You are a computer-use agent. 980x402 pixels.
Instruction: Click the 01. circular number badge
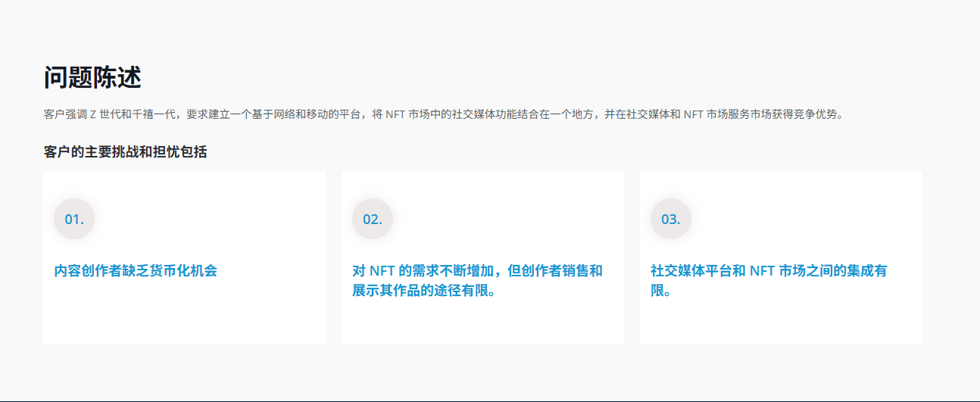pos(73,220)
